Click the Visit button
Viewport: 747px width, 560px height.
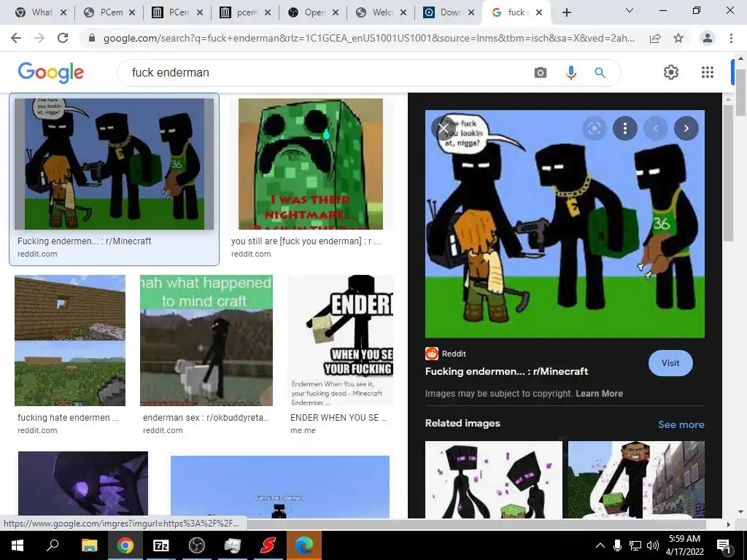coord(670,363)
